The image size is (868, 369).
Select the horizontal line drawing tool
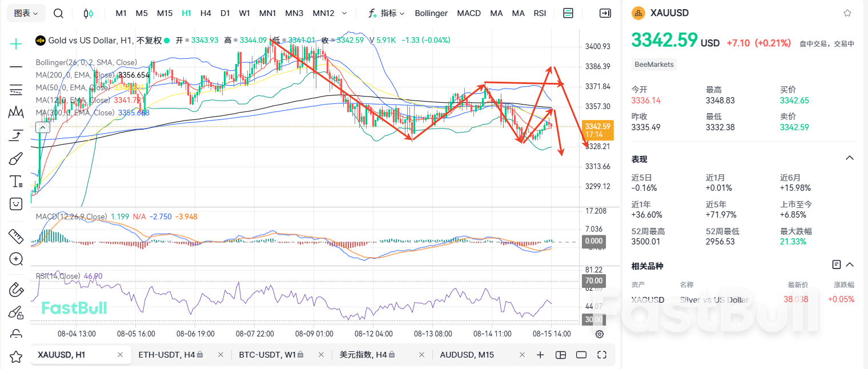tap(16, 67)
